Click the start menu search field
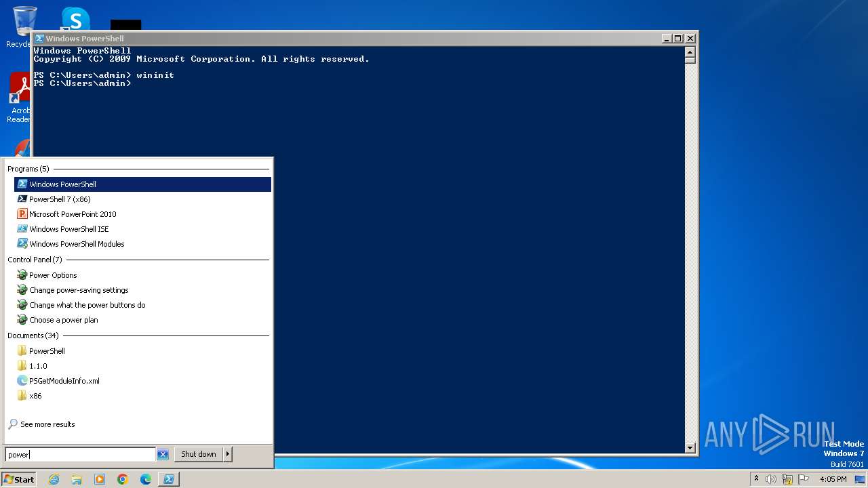This screenshot has height=488, width=868. click(81, 455)
